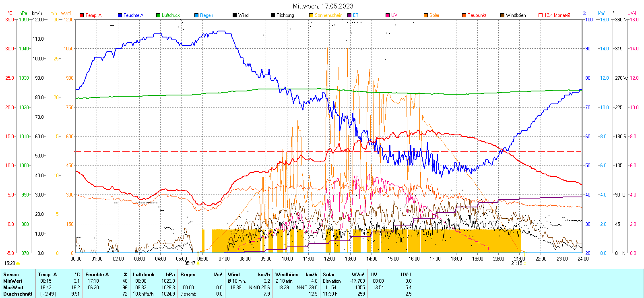
Task: Click the sunrise marker at 05:47
Action: tap(198, 263)
